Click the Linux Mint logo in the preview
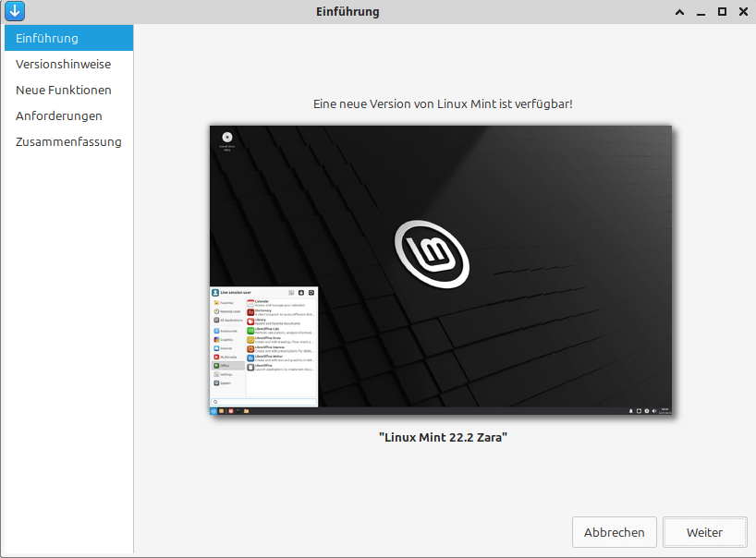 433,252
